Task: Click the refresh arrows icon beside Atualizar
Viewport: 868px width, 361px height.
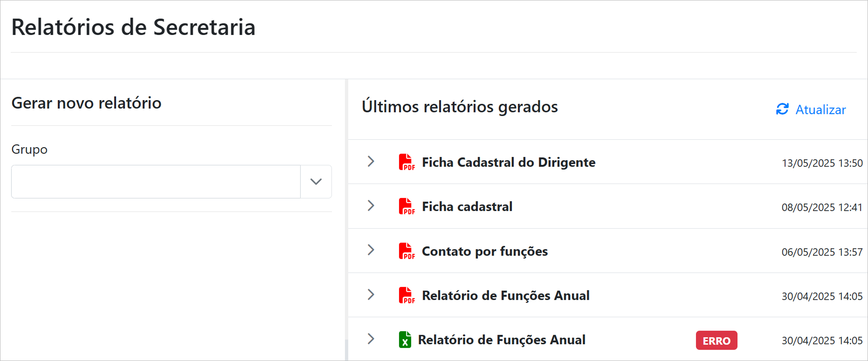Action: coord(782,109)
